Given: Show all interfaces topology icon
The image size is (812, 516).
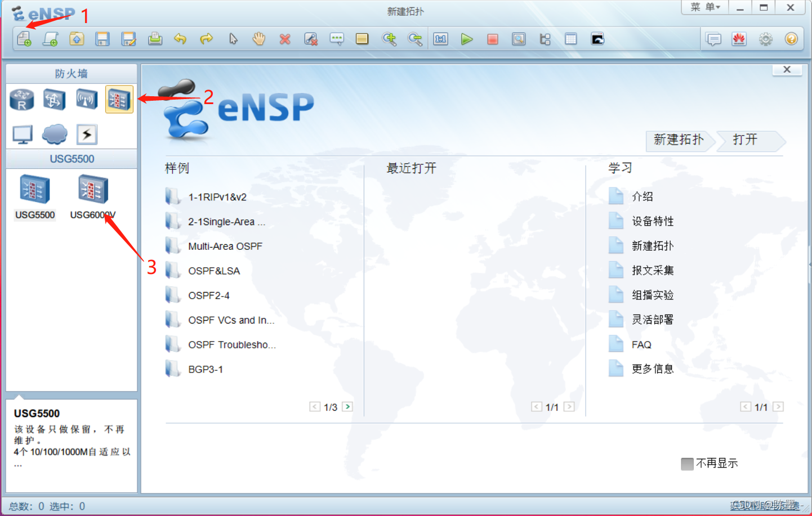Looking at the screenshot, I should coord(545,39).
